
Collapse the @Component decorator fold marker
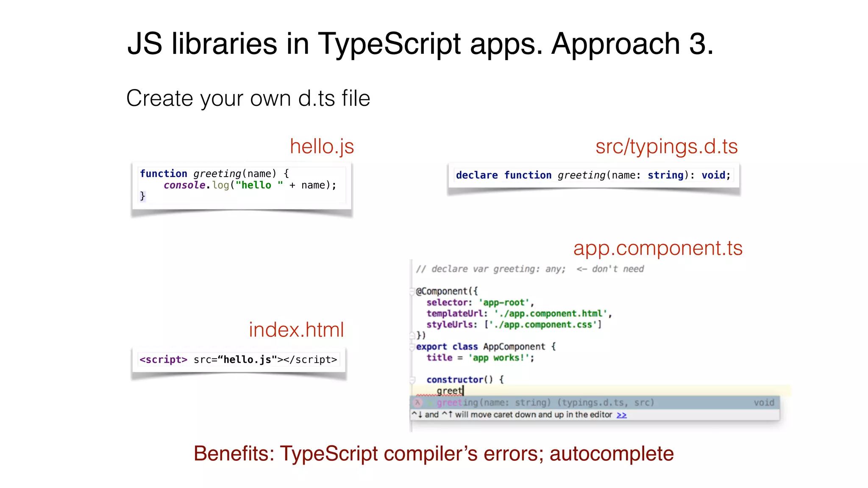tap(412, 291)
